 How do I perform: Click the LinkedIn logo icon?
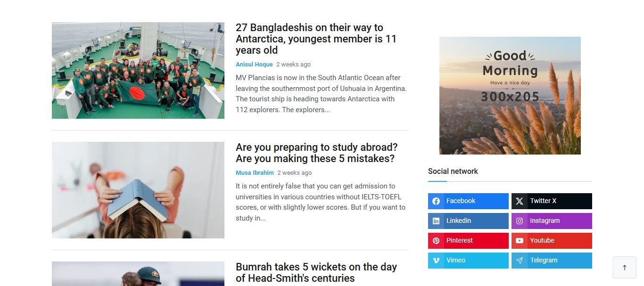click(x=436, y=221)
